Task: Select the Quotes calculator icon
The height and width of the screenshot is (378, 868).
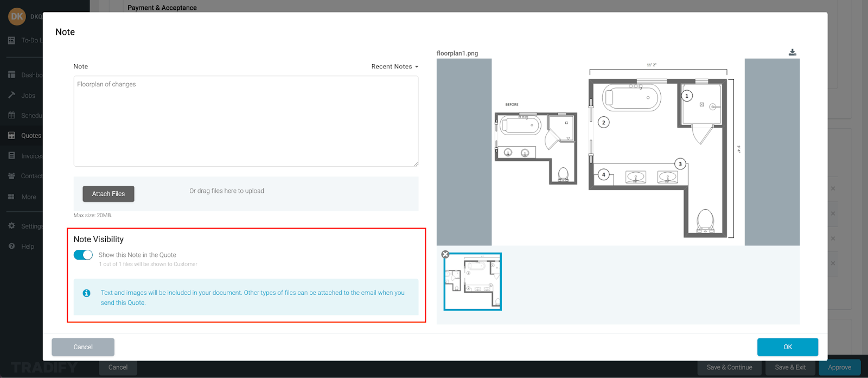Action: [11, 135]
